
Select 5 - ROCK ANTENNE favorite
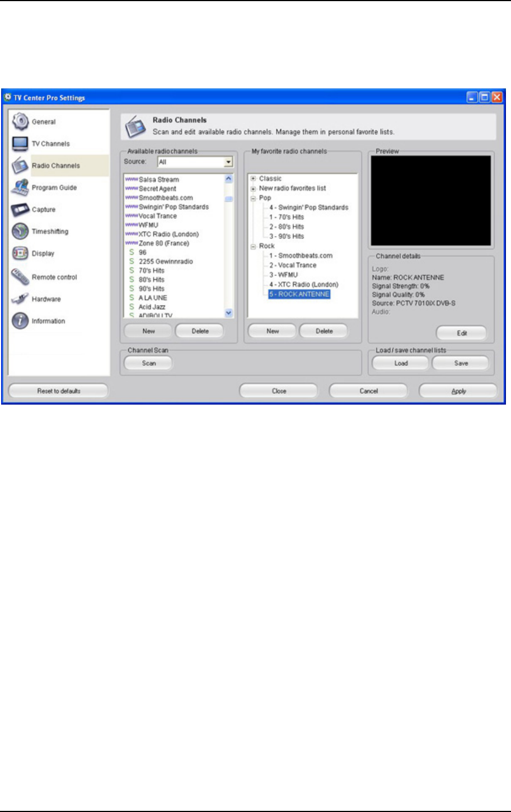[299, 294]
